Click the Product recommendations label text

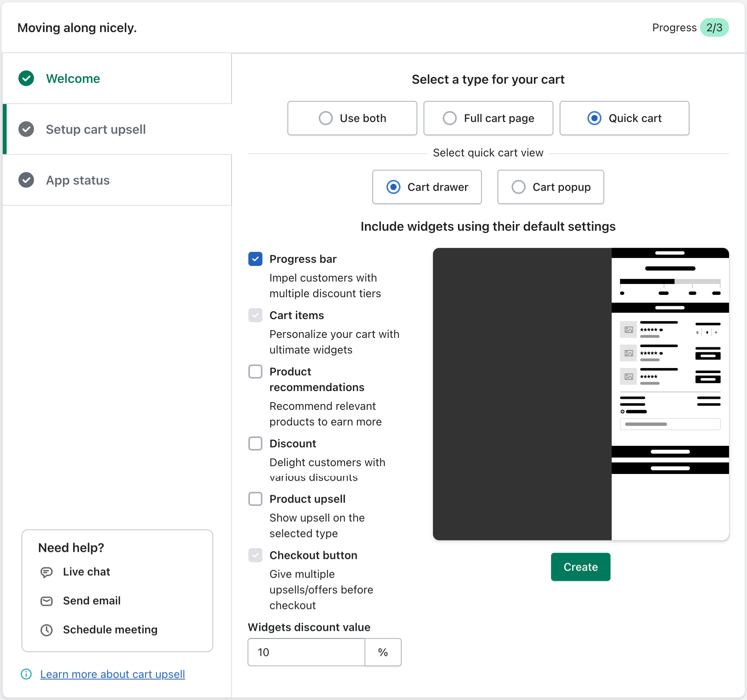317,380
